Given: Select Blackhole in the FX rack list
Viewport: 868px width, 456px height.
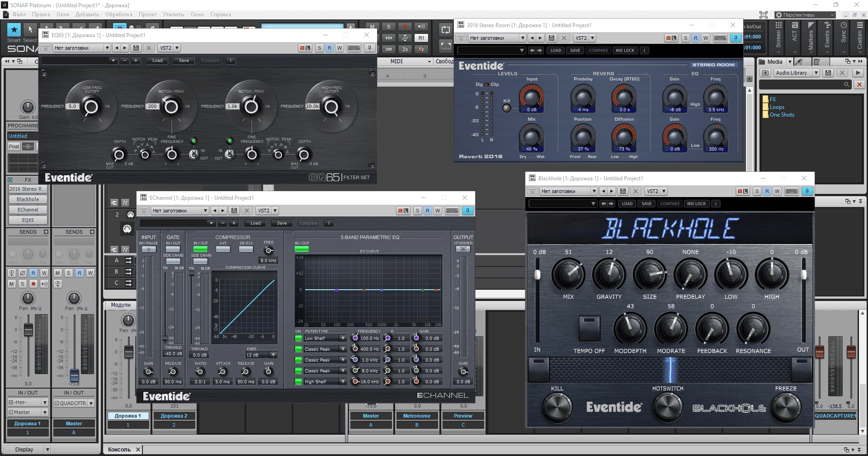Looking at the screenshot, I should (x=28, y=199).
